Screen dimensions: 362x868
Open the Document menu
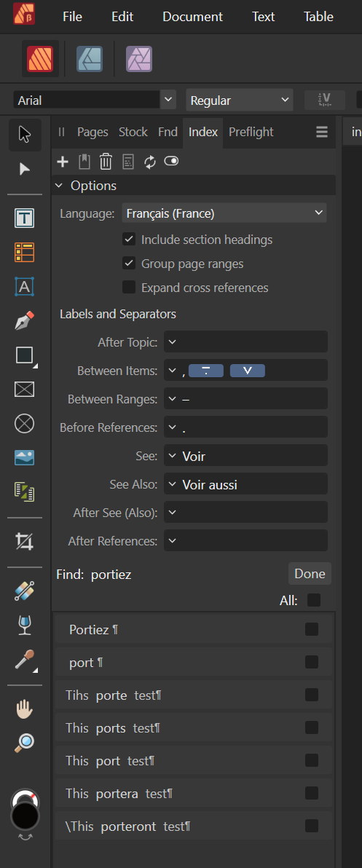point(192,17)
